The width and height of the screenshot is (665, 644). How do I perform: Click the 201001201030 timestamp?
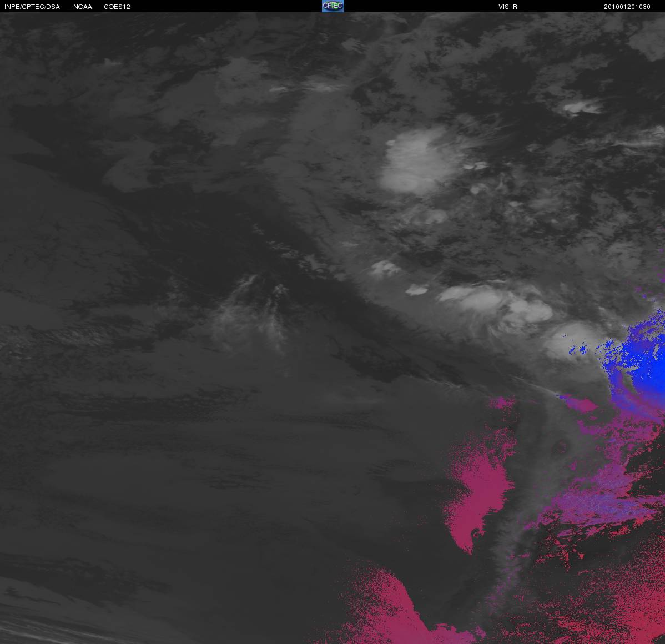(x=627, y=7)
